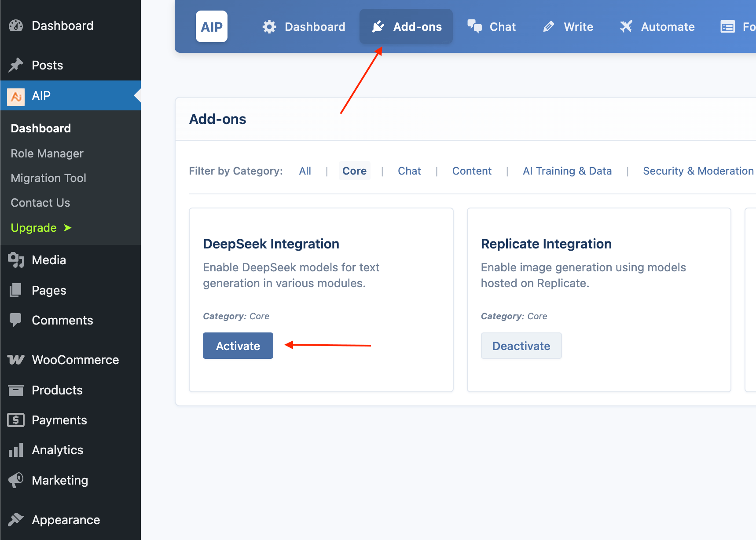Click the Appearance brush icon
756x540 pixels.
coord(16,520)
